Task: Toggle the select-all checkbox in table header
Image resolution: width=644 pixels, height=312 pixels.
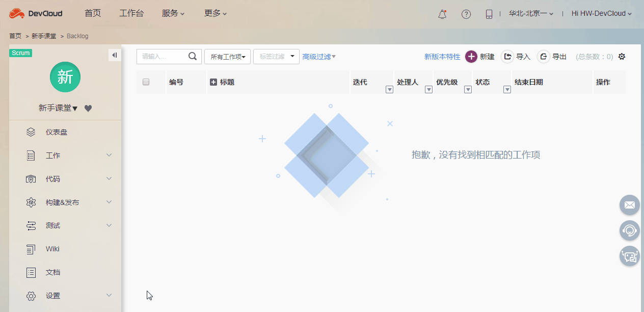Action: pos(145,82)
